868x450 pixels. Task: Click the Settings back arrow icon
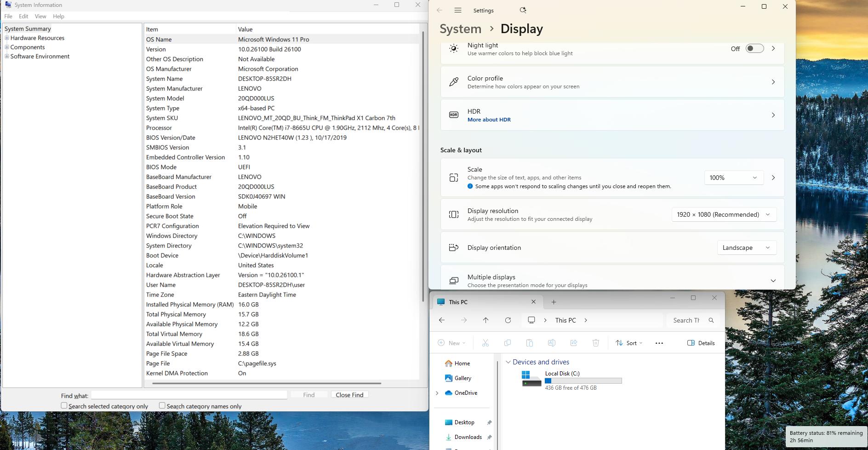click(x=440, y=10)
